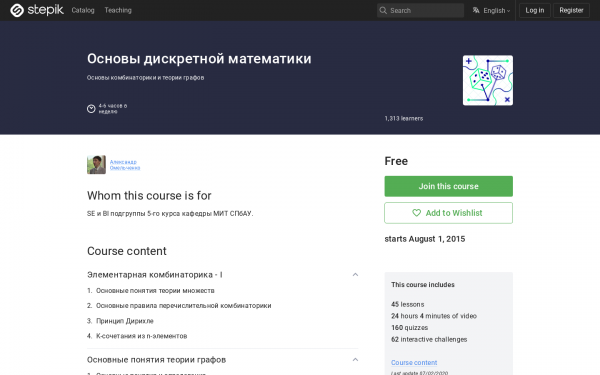Click the Log in button
This screenshot has height=375, width=600.
(x=535, y=10)
